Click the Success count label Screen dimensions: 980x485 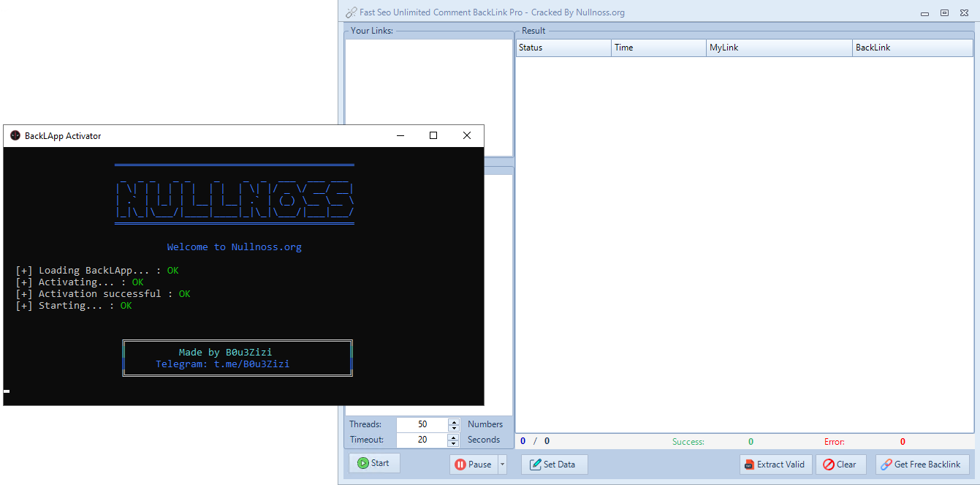pyautogui.click(x=688, y=442)
